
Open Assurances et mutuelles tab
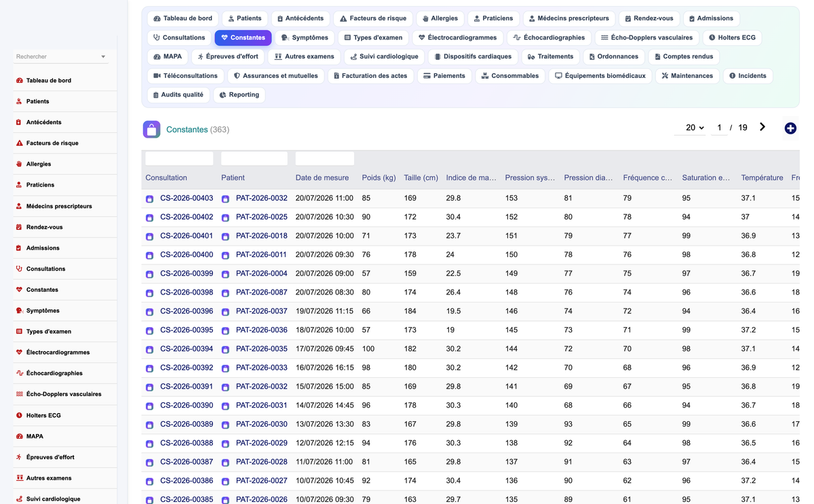pyautogui.click(x=275, y=75)
